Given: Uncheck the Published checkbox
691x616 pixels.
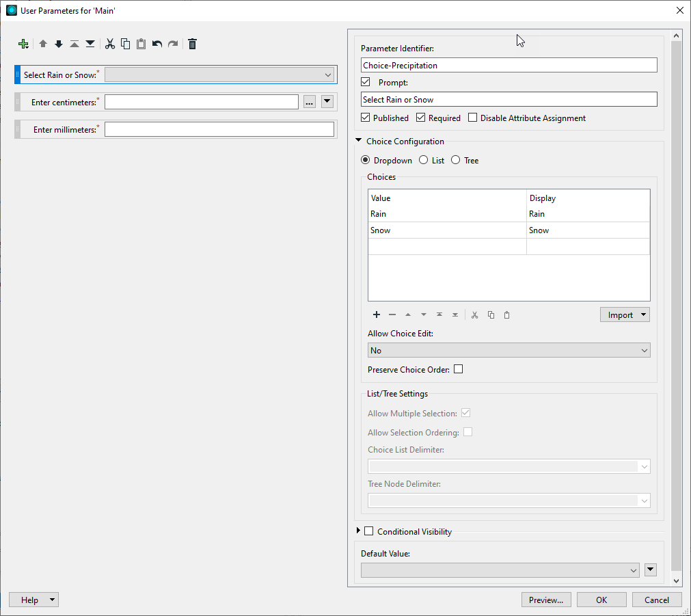Looking at the screenshot, I should (x=366, y=118).
